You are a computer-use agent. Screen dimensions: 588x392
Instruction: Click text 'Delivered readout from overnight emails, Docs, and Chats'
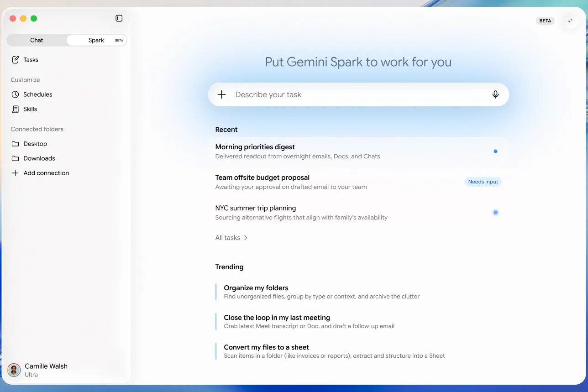click(298, 156)
